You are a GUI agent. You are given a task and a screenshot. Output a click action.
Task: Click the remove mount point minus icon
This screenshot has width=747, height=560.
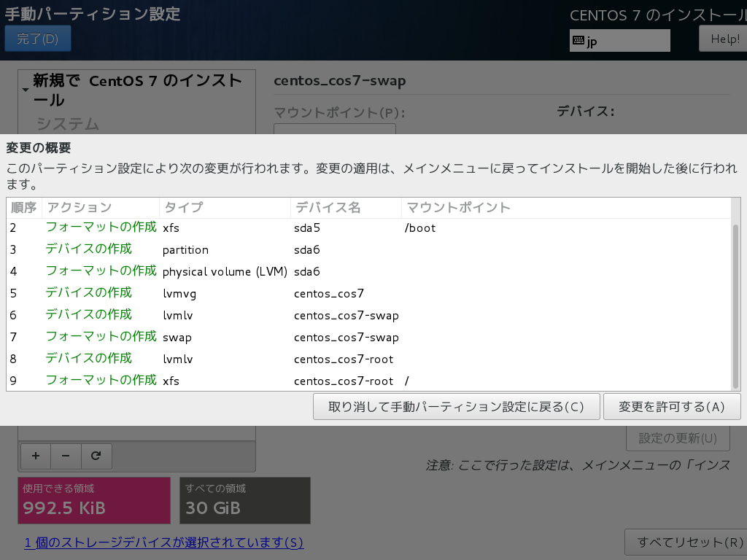tap(66, 456)
